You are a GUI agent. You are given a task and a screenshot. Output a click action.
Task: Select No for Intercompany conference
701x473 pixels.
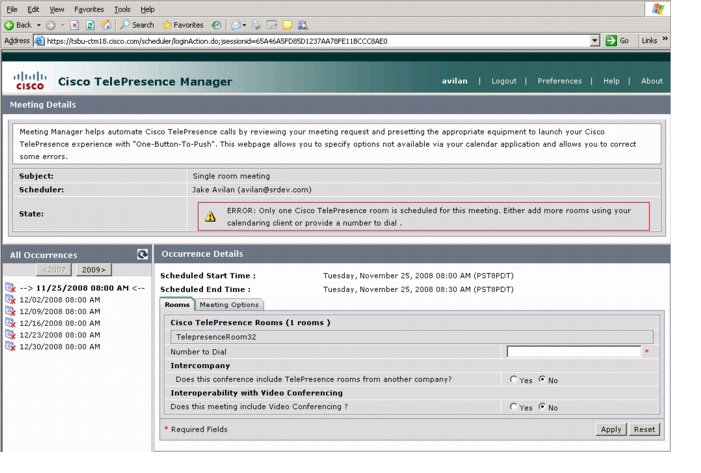click(542, 379)
